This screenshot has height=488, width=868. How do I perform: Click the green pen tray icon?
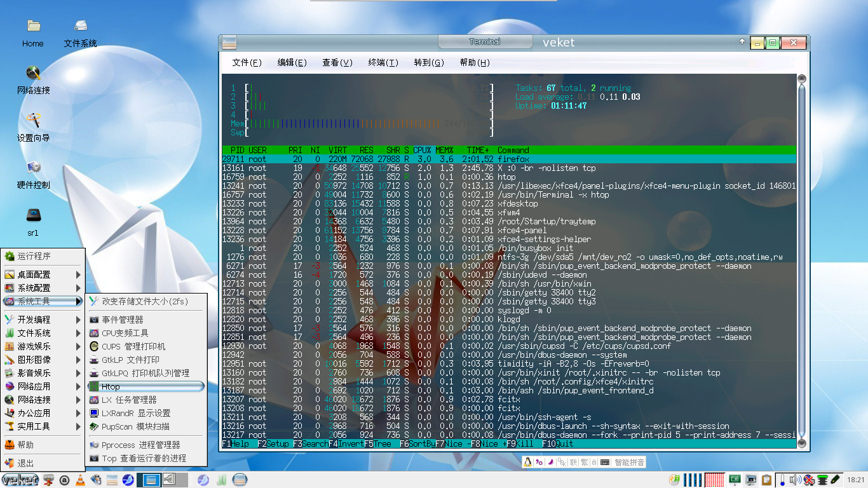coord(836,480)
